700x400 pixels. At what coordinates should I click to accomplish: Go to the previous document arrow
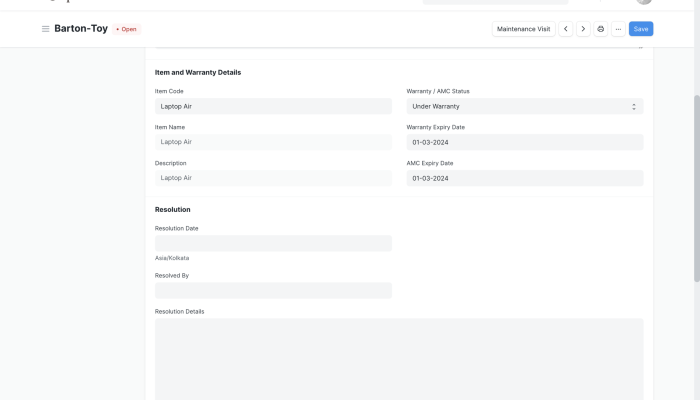click(566, 29)
